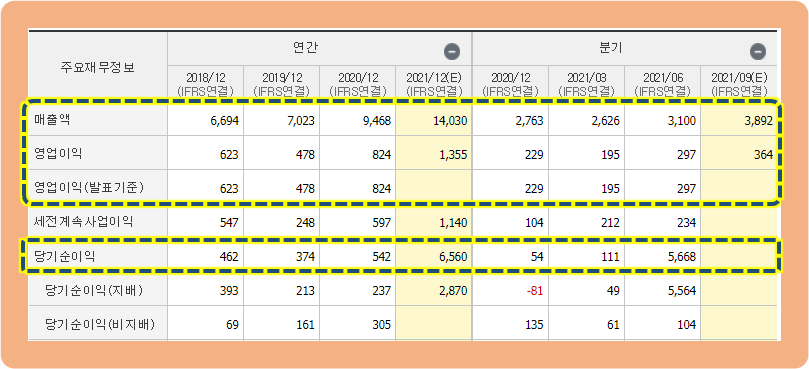
Task: Click the 세전계속사업이익 row label
Action: [x=84, y=222]
